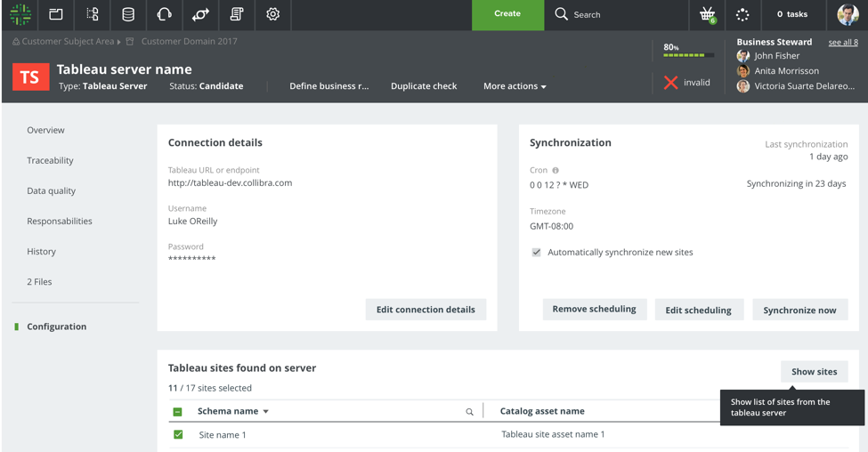Open the 0 tasks indicator

point(792,14)
